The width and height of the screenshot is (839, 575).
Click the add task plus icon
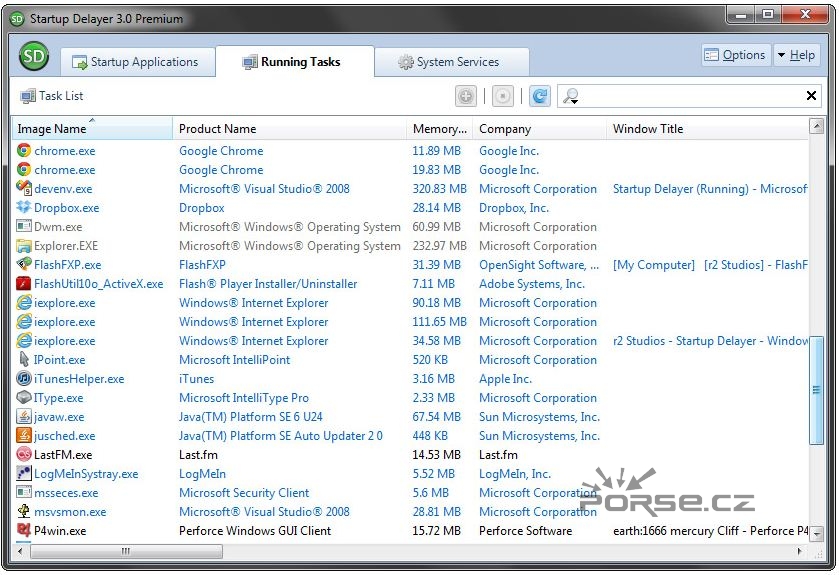coord(466,96)
